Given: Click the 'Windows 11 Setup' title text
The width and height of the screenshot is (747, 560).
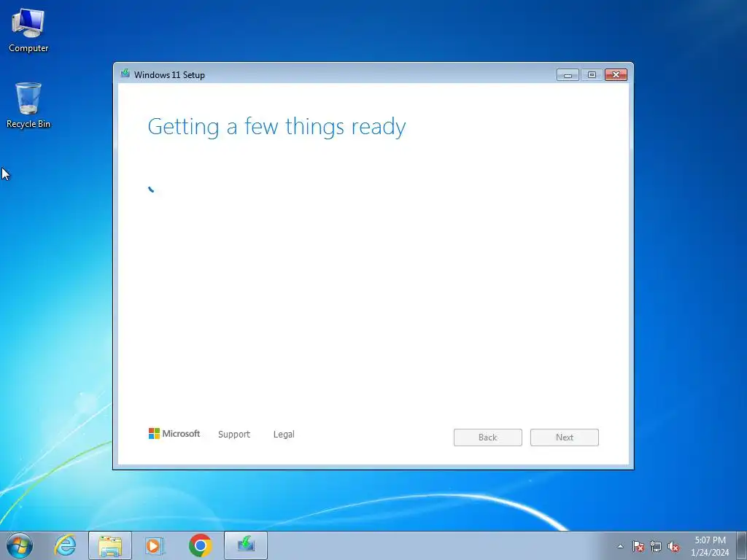Looking at the screenshot, I should point(169,75).
